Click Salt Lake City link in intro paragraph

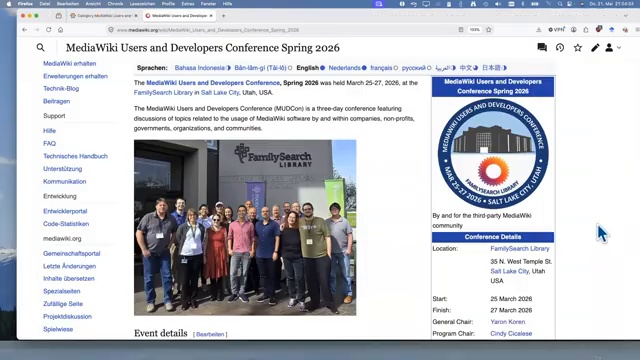(220, 93)
